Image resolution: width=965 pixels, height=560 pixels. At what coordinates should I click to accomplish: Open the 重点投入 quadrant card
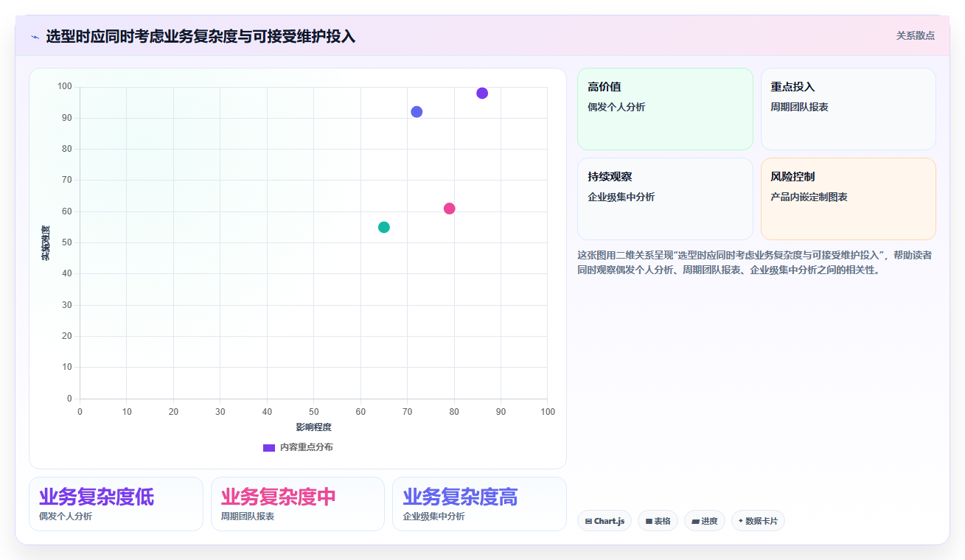[x=849, y=109]
